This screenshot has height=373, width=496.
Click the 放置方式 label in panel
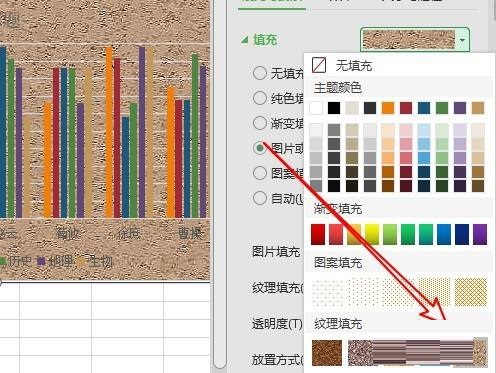point(278,359)
